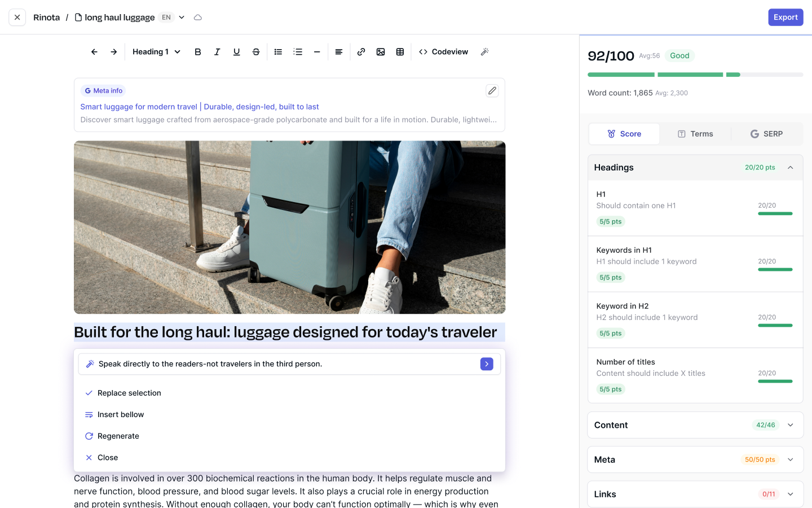Click the H1 criterion progress bar
The width and height of the screenshot is (812, 508).
point(775,214)
